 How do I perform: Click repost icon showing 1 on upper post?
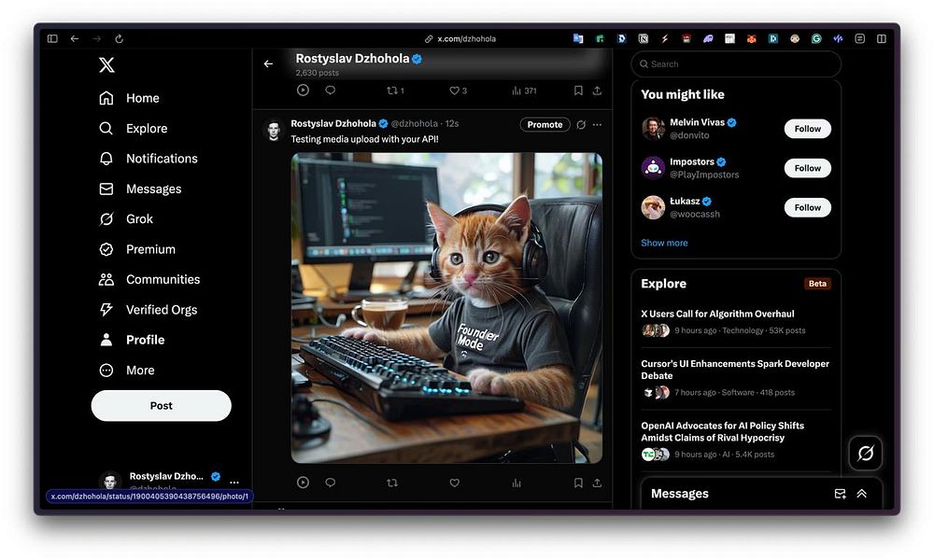tap(395, 91)
